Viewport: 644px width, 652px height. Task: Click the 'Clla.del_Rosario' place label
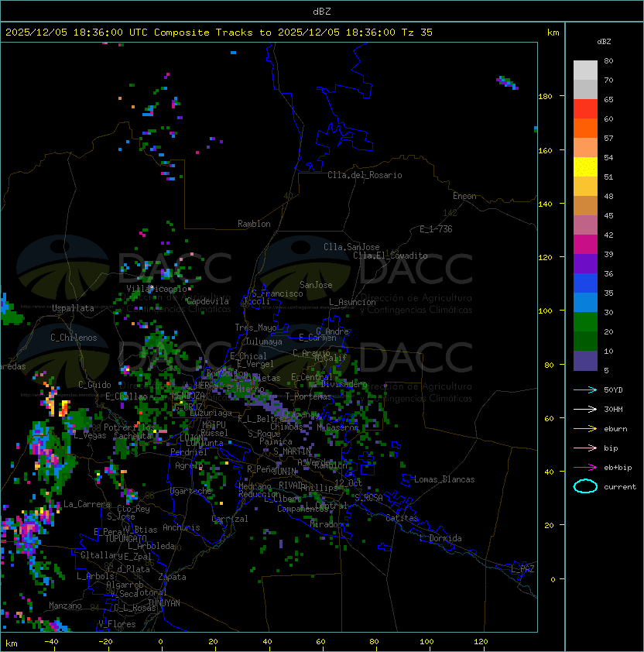coord(365,175)
